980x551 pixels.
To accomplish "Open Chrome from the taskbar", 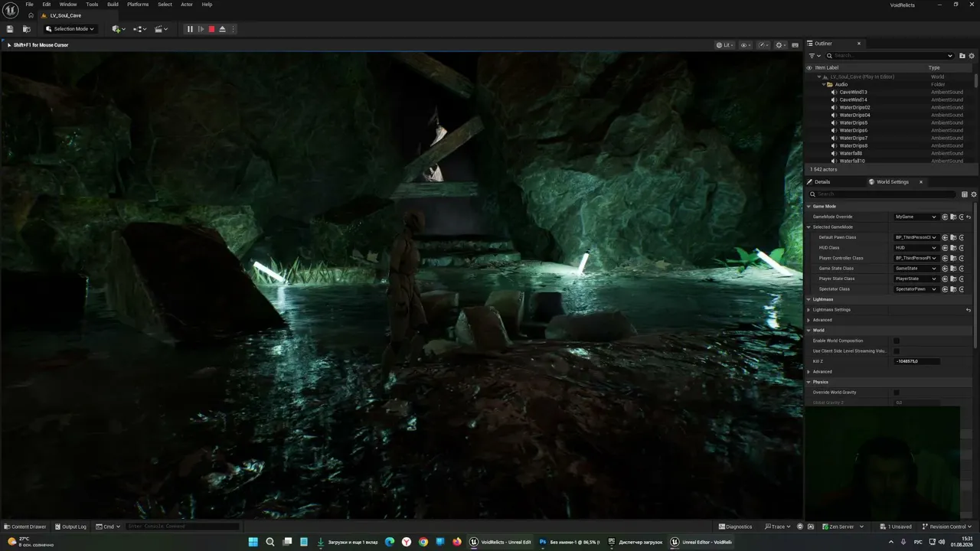I will [423, 542].
